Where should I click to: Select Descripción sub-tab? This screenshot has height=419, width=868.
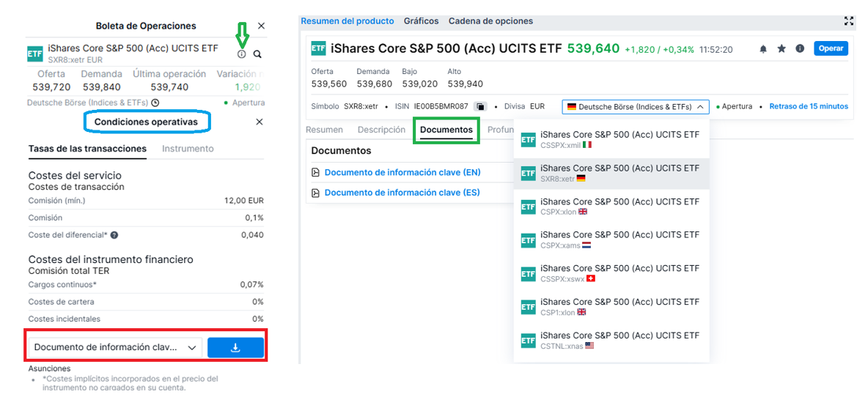(381, 130)
